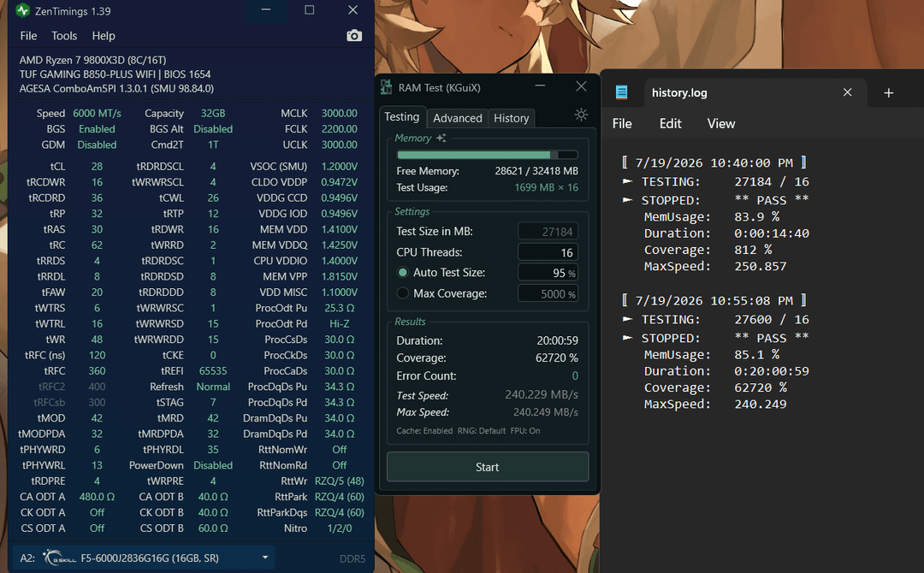Click the log timestamp 7/19/2026 10:55:08 PM

pyautogui.click(x=714, y=300)
